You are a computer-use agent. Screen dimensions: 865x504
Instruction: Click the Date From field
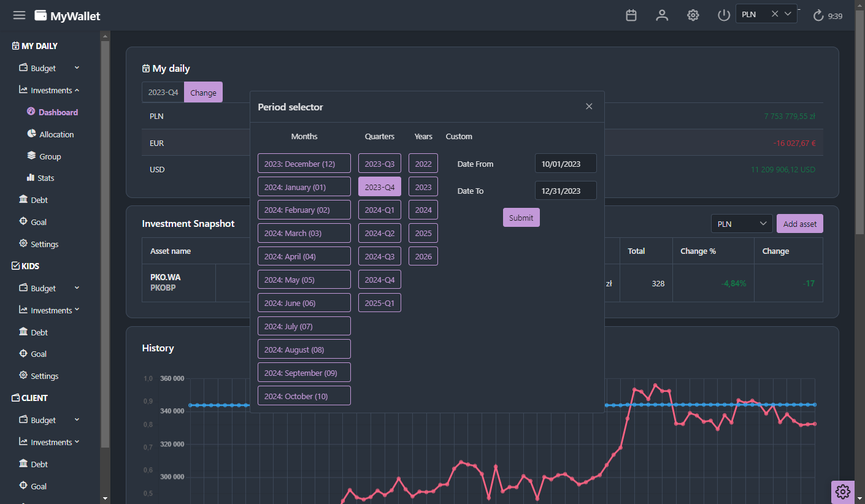[566, 164]
